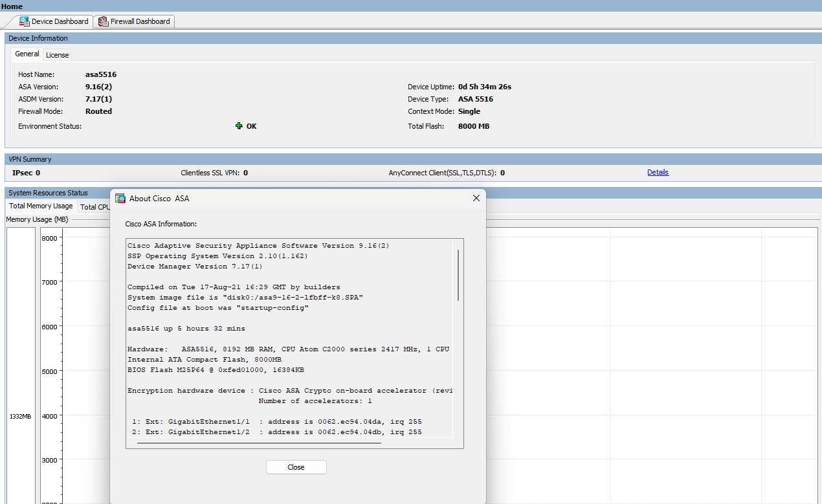Click the SSP Operating System Version line
Viewport: 822px width, 504px height.
[x=217, y=256]
